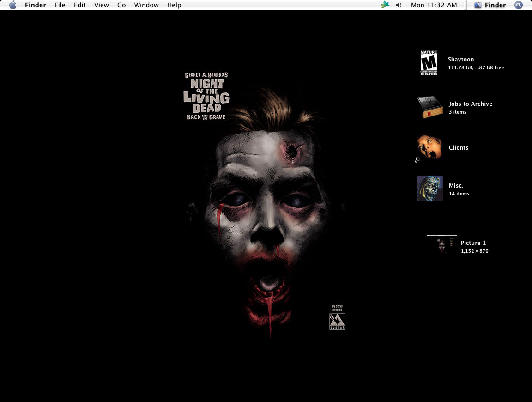The image size is (532, 402).
Task: Open Spotlight search magnifier icon
Action: click(519, 5)
